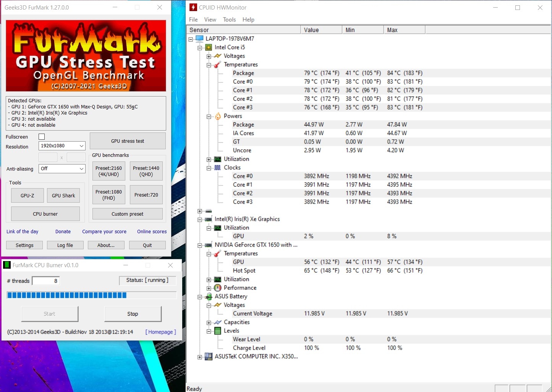Expand the battery Capacities node
552x392 pixels.
pos(209,323)
